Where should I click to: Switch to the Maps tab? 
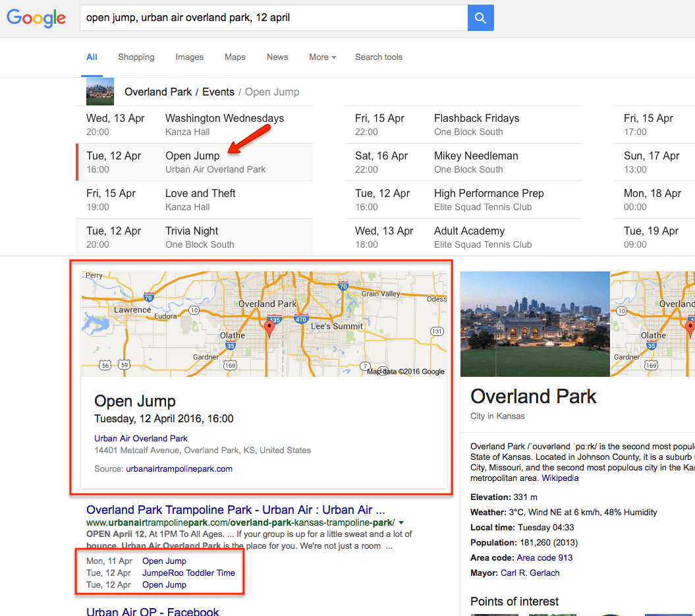[235, 57]
